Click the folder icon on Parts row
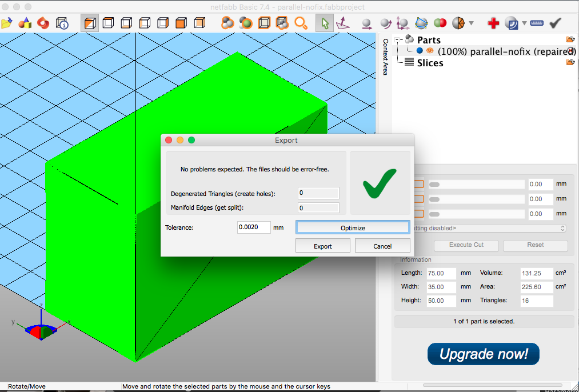This screenshot has width=579, height=392. (570, 39)
